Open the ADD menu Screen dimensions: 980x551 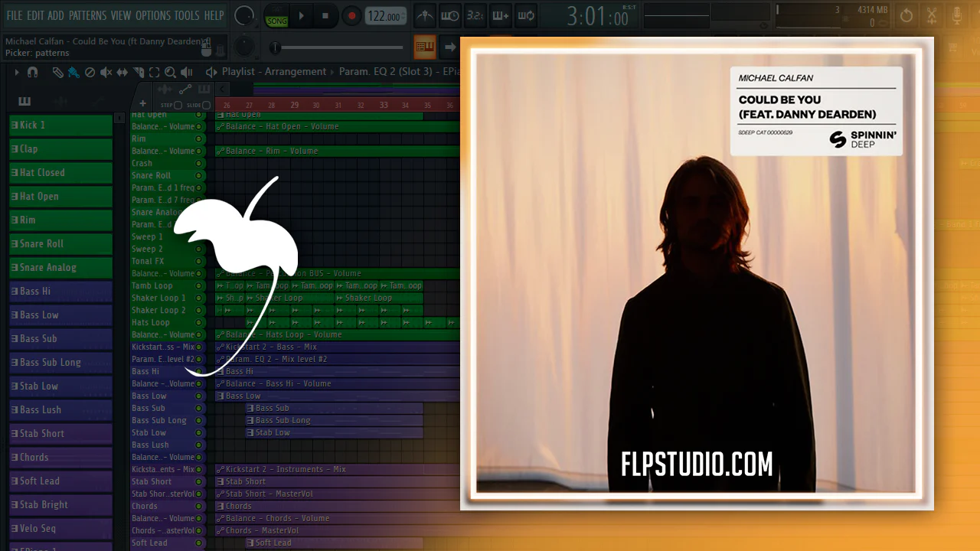tap(56, 15)
